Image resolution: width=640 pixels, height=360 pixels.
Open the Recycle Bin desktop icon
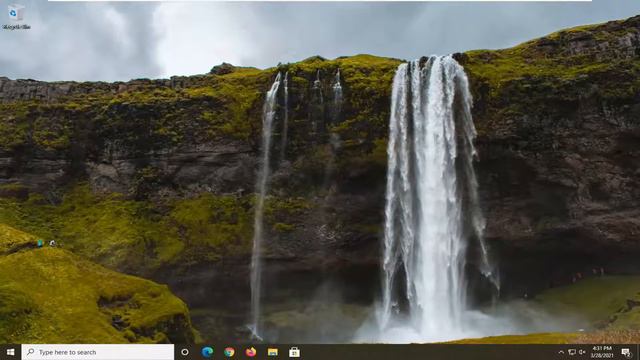[x=16, y=17]
